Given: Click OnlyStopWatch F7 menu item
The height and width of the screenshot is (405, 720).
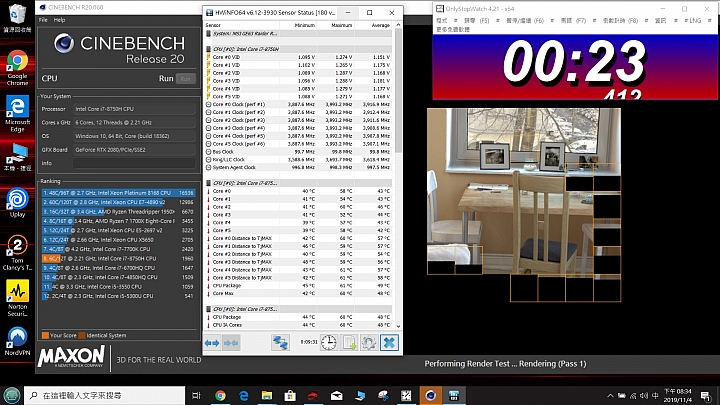Looking at the screenshot, I should [573, 21].
